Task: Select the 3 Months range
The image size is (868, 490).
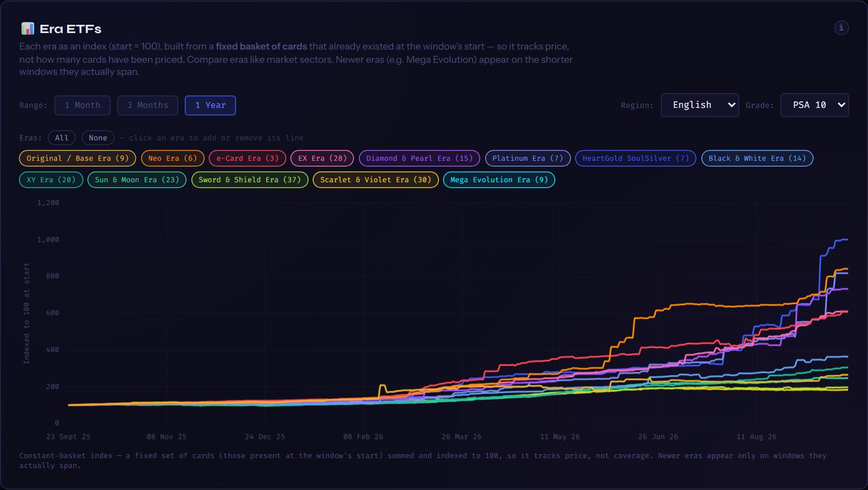Action: tap(147, 105)
